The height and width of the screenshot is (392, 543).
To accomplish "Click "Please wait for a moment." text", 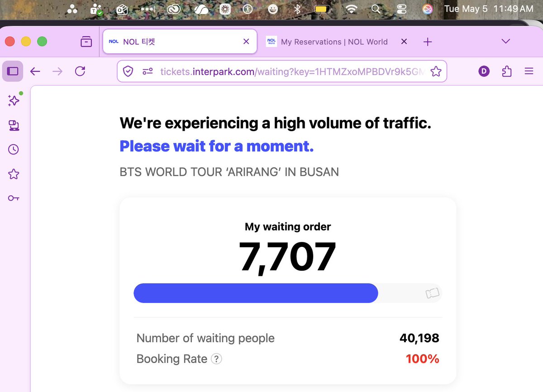I will click(216, 146).
